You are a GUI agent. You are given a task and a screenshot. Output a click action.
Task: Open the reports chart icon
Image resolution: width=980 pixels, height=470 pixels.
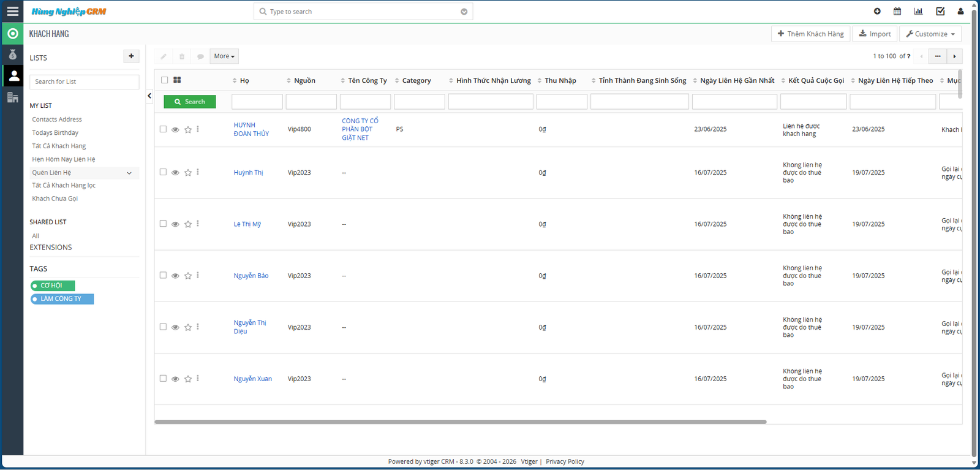918,11
